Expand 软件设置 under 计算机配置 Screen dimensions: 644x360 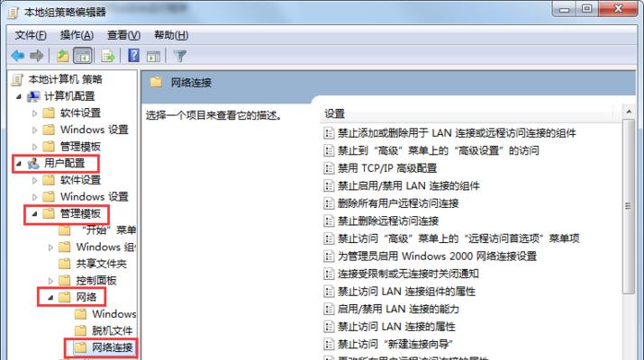tap(34, 113)
